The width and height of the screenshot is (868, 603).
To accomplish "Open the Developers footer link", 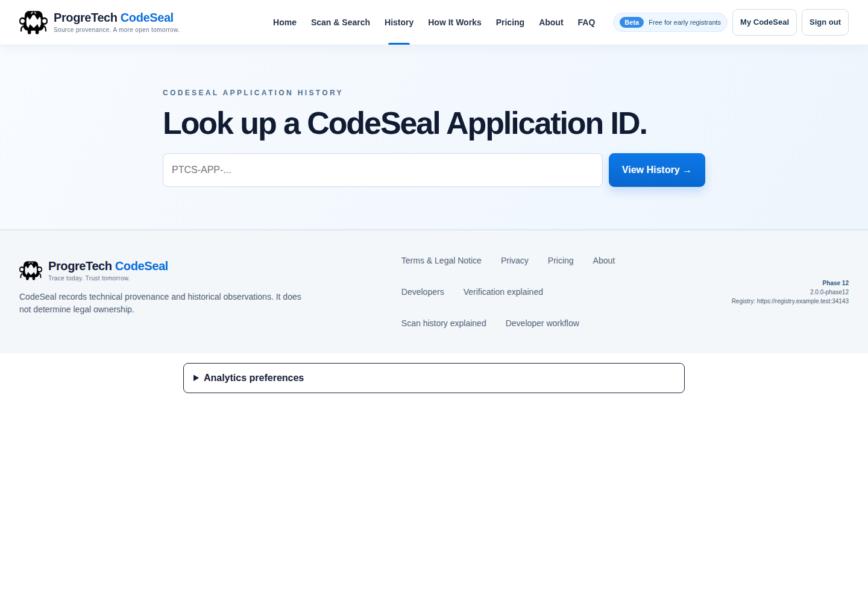I will pyautogui.click(x=423, y=292).
